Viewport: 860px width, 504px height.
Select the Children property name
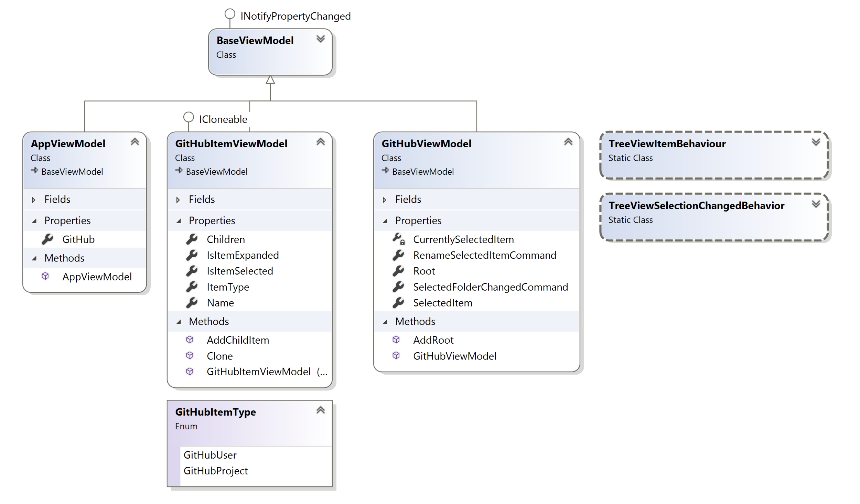coord(226,239)
